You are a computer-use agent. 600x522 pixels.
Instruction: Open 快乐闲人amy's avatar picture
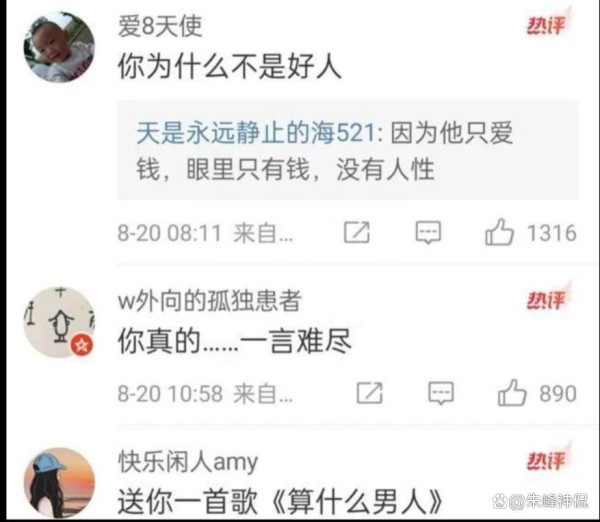(59, 483)
